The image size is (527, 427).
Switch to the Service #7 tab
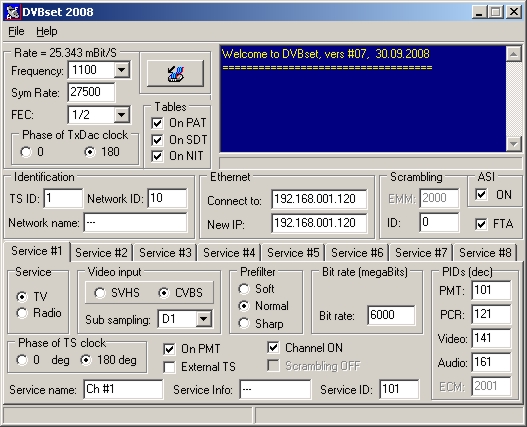421,253
